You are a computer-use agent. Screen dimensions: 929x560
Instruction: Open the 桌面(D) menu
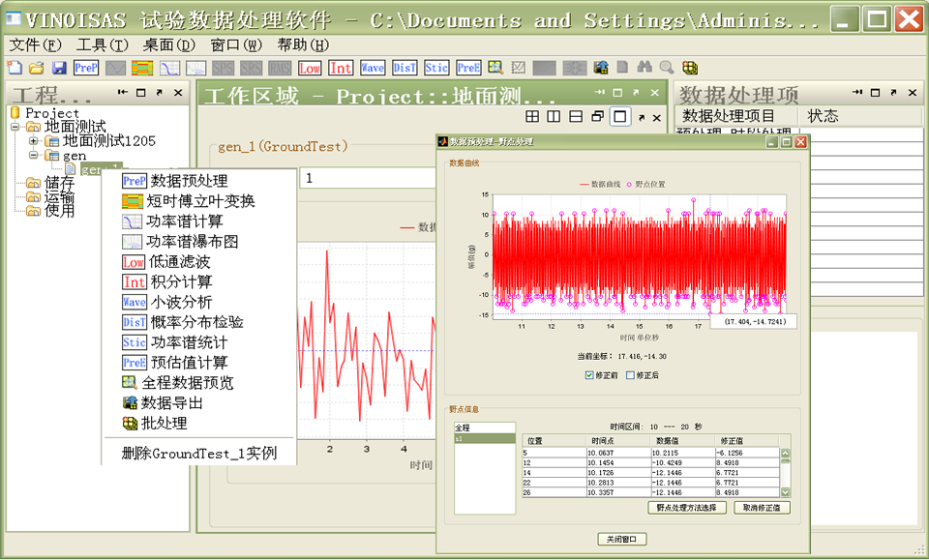168,45
